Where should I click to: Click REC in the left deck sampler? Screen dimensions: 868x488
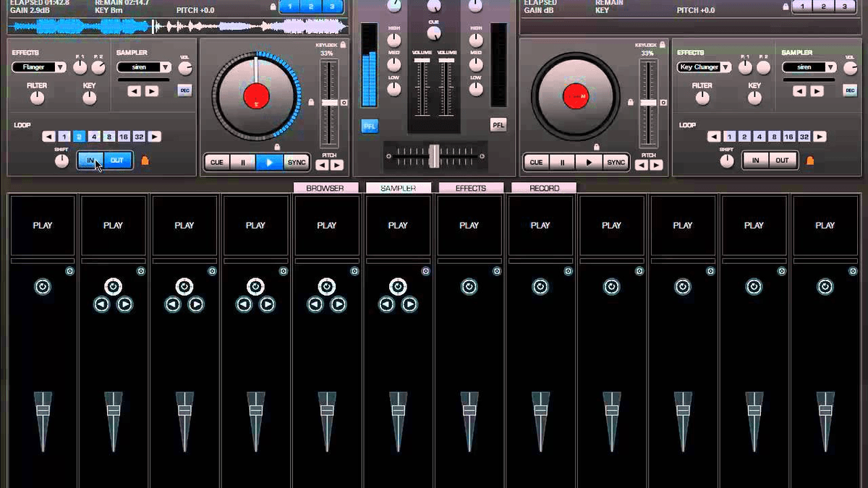(184, 90)
